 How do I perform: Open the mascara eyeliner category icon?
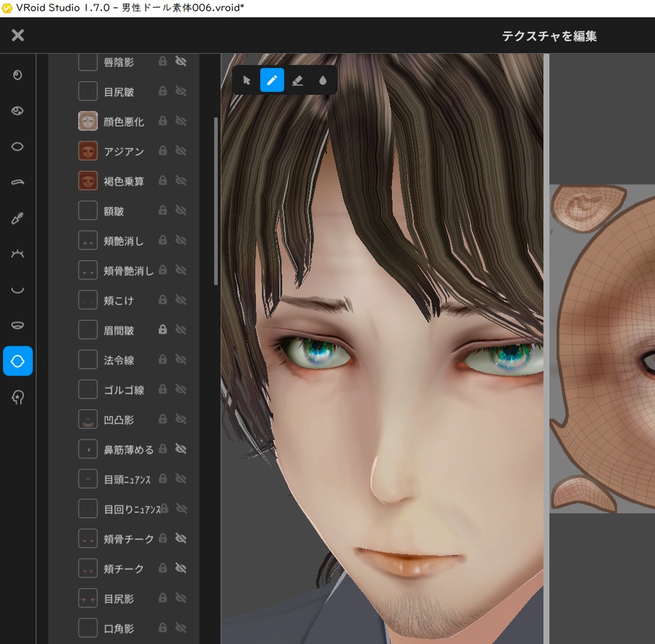17,218
